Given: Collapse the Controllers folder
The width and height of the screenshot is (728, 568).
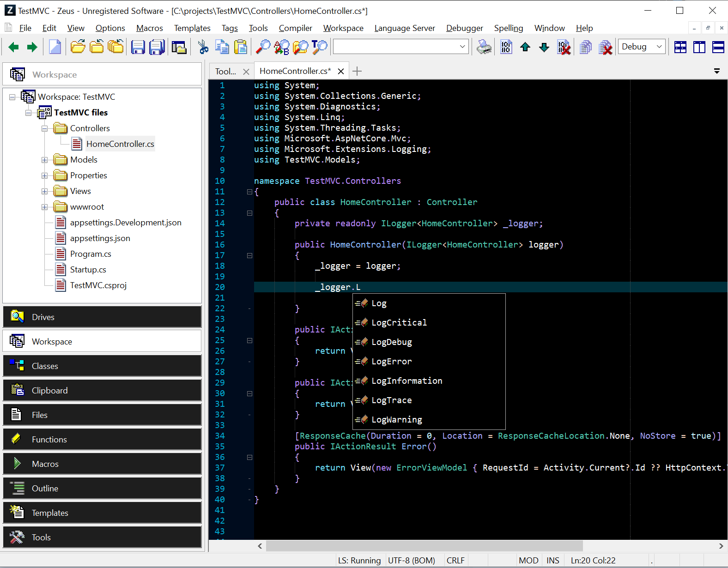Looking at the screenshot, I should tap(45, 128).
